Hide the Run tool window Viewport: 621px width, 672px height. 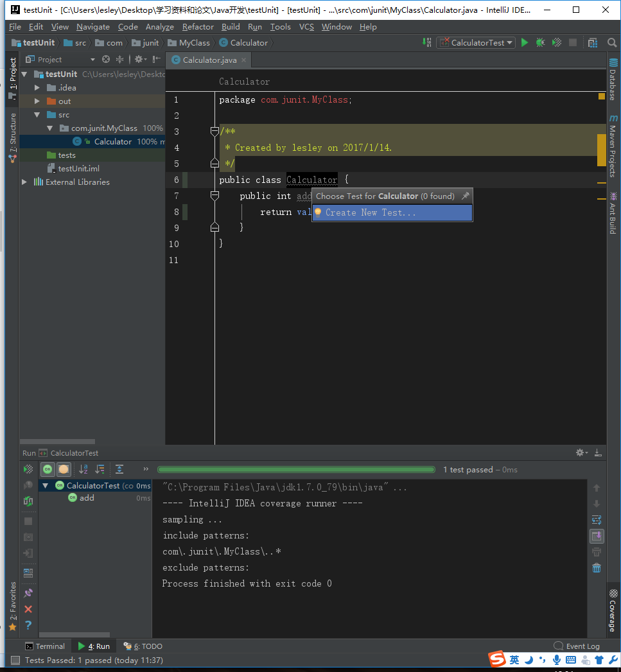598,452
